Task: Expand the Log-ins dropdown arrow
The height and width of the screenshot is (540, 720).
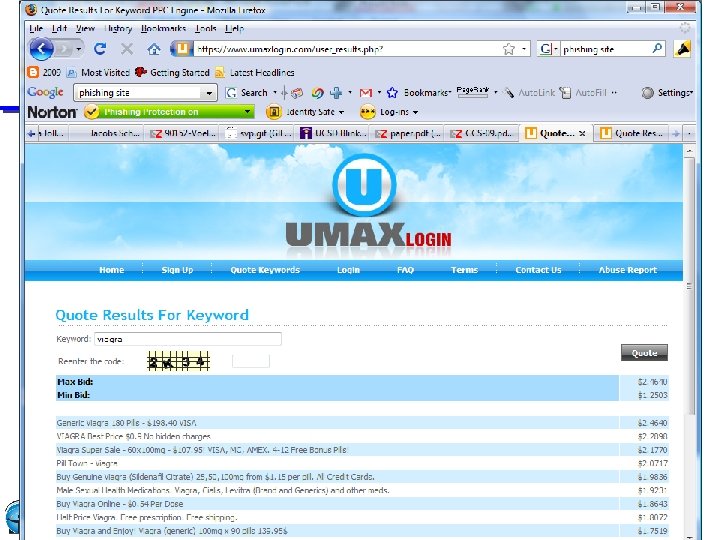Action: [415, 112]
